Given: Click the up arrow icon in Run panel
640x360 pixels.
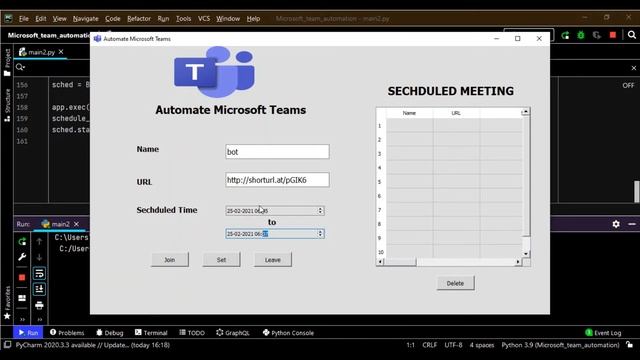Looking at the screenshot, I should coord(39,241).
